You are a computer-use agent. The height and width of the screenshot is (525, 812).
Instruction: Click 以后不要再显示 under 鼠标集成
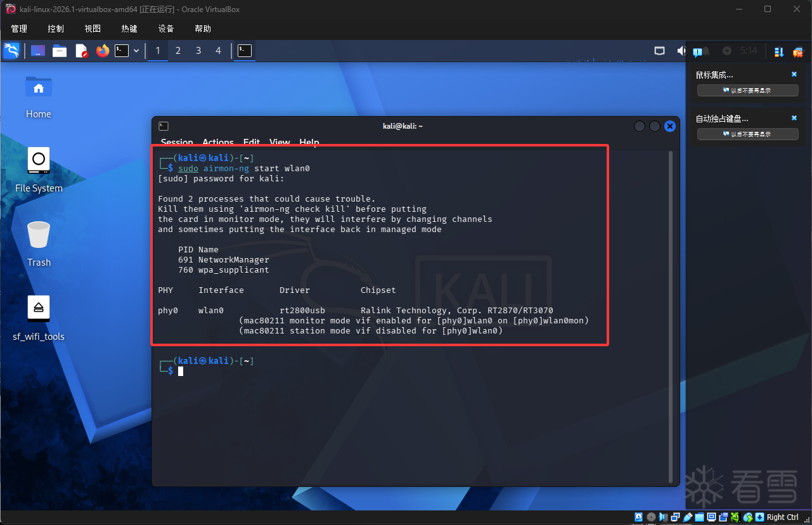747,91
